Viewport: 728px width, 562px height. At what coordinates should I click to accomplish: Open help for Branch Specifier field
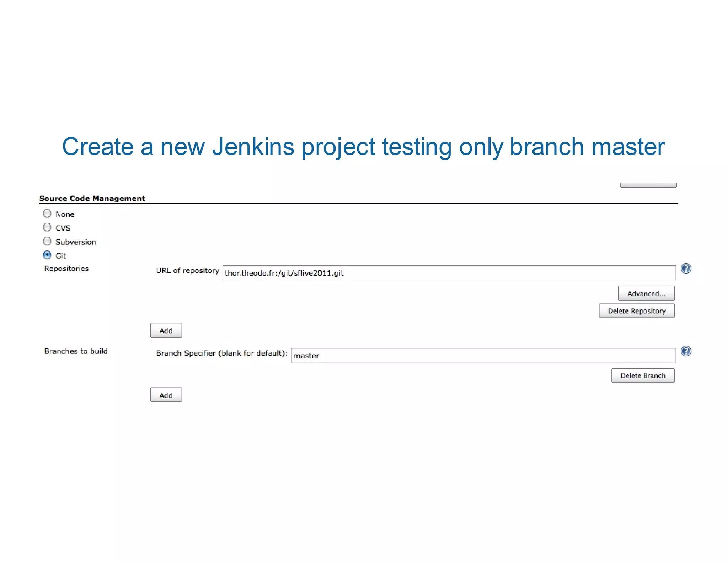(x=686, y=351)
